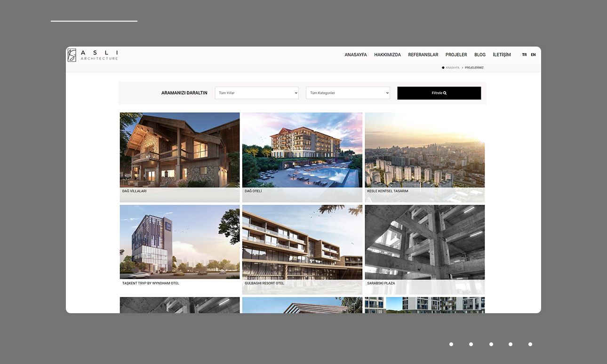This screenshot has width=607, height=364.
Task: Select HAKKIMIZDA from the navigation bar
Action: 387,55
